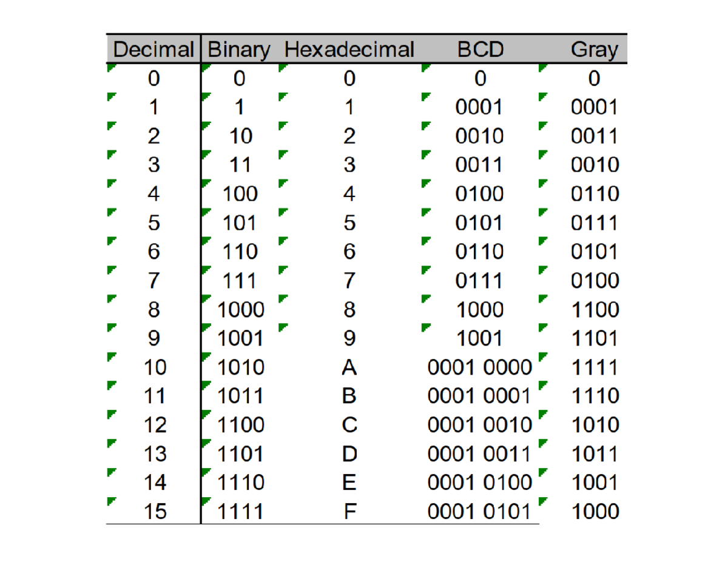Screen dimensions: 728x562
Task: Select Gray code cell reading 1000
Action: coord(594,512)
